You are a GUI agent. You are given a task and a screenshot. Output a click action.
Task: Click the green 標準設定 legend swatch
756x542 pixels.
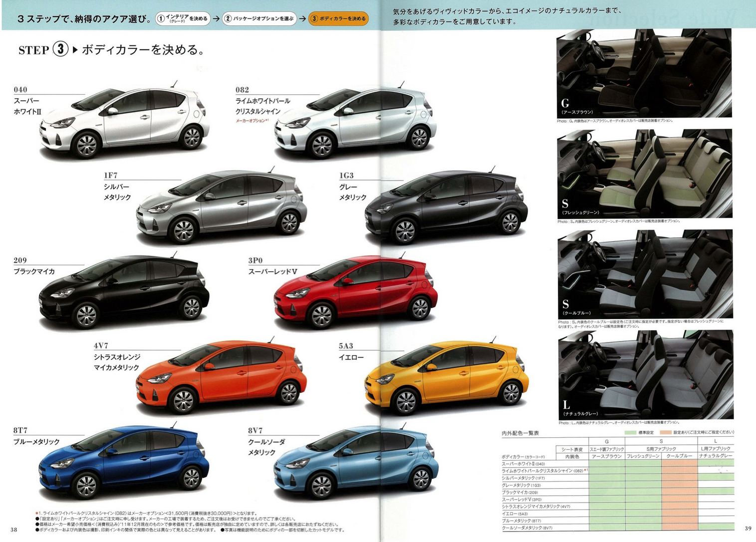click(630, 433)
